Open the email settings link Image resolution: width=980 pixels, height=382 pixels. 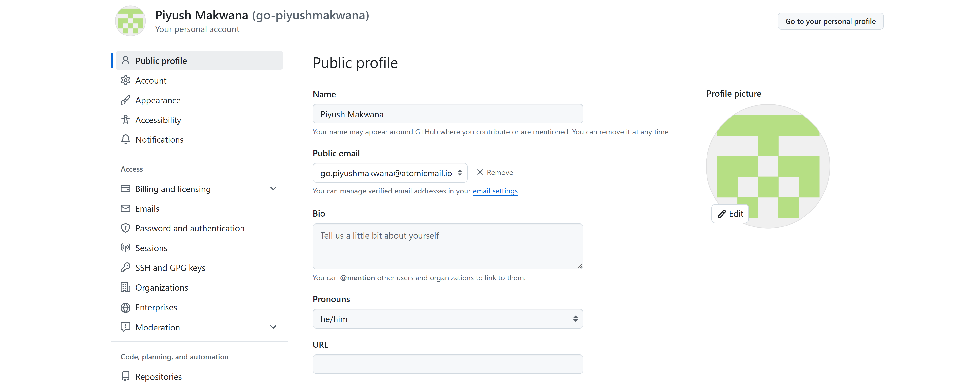pyautogui.click(x=495, y=191)
